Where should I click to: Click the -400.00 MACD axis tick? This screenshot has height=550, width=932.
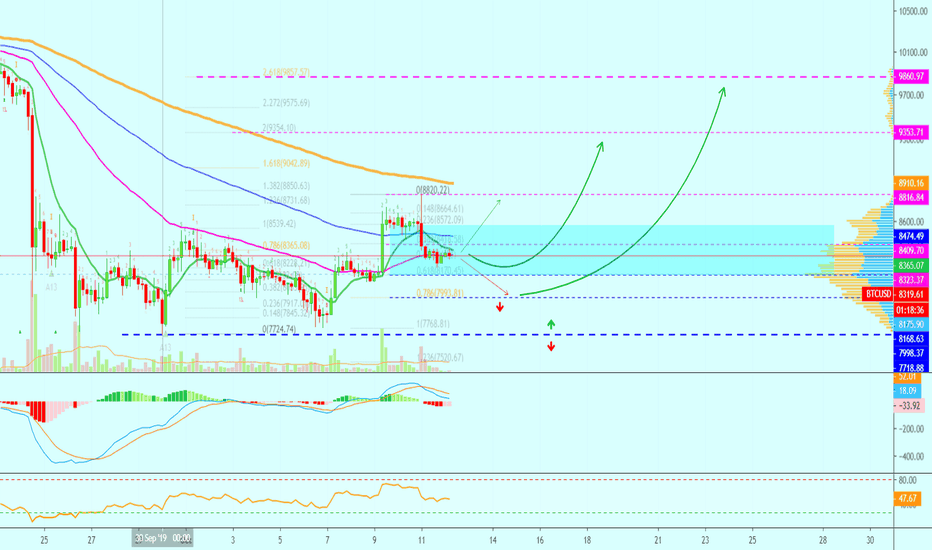tap(911, 457)
